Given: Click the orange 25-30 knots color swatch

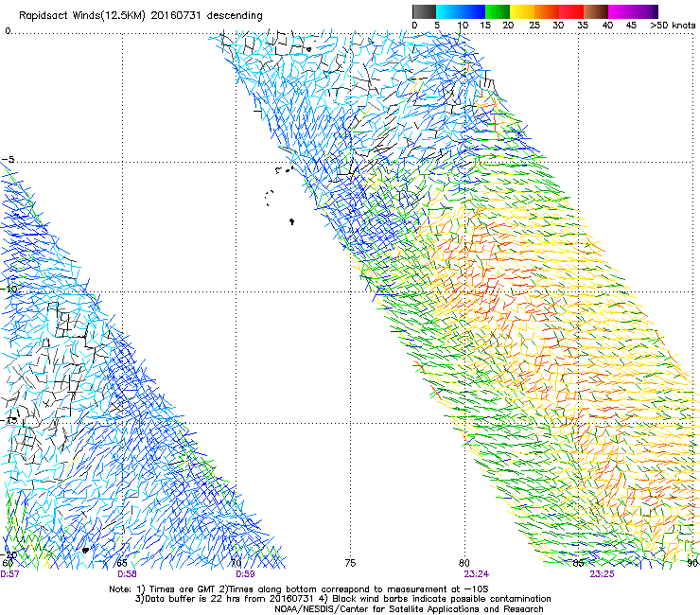Looking at the screenshot, I should 547,11.
